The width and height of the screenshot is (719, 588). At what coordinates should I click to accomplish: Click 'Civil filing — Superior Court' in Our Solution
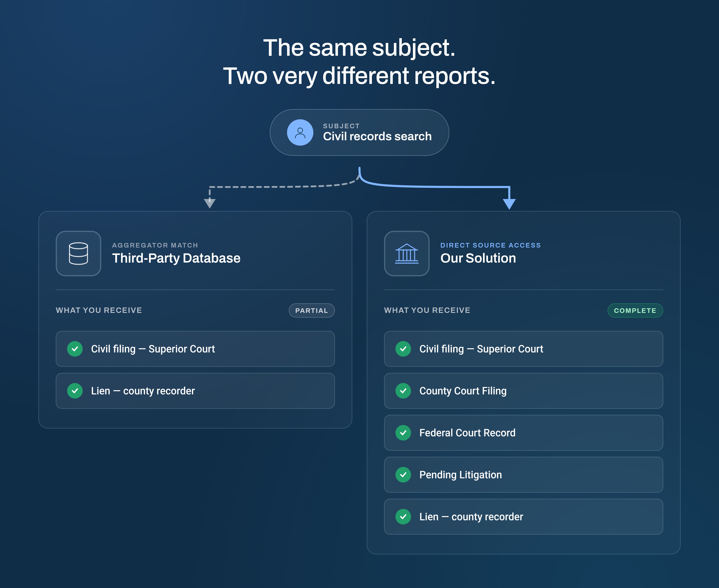(x=524, y=349)
